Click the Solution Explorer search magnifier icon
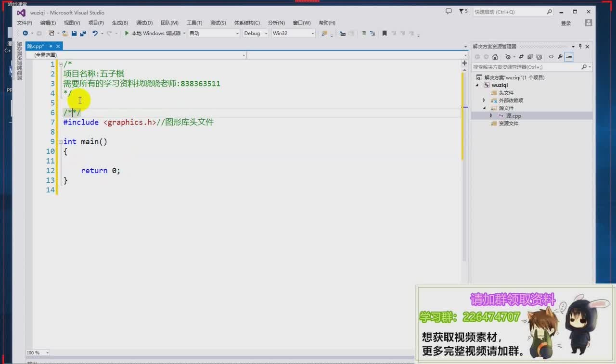Viewport: 616px width, 364px height. pyautogui.click(x=584, y=67)
